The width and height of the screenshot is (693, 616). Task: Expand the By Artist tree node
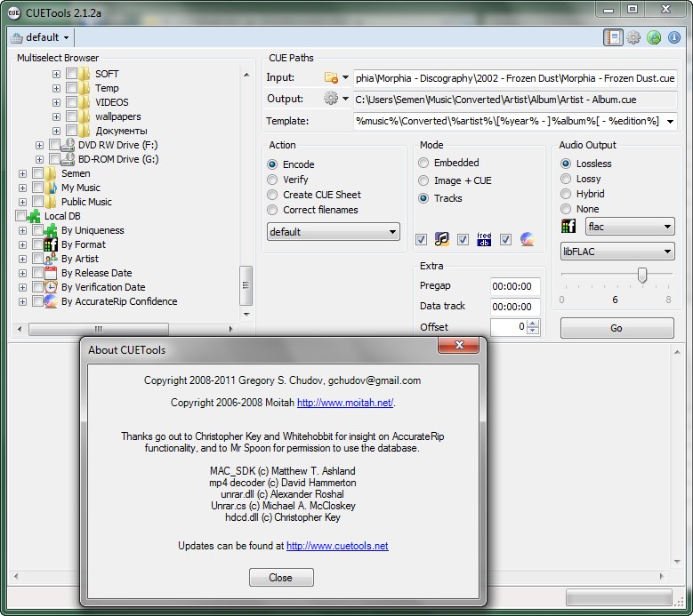click(22, 259)
